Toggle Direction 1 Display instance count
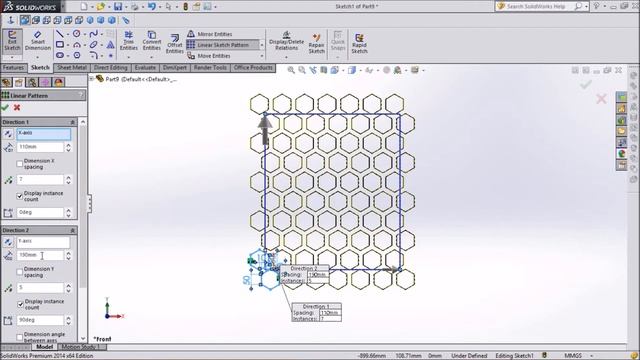640x360 pixels. (19, 196)
